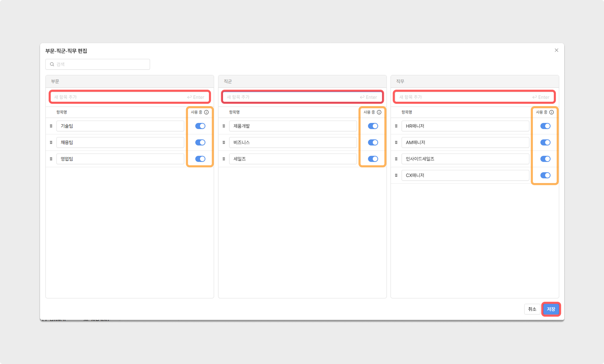Close the 부문·직군·직무 편집 dialog

(x=556, y=50)
